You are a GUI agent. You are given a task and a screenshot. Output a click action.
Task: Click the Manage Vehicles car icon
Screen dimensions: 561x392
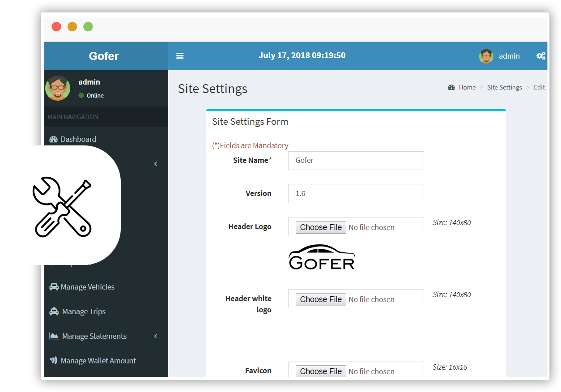click(x=54, y=287)
